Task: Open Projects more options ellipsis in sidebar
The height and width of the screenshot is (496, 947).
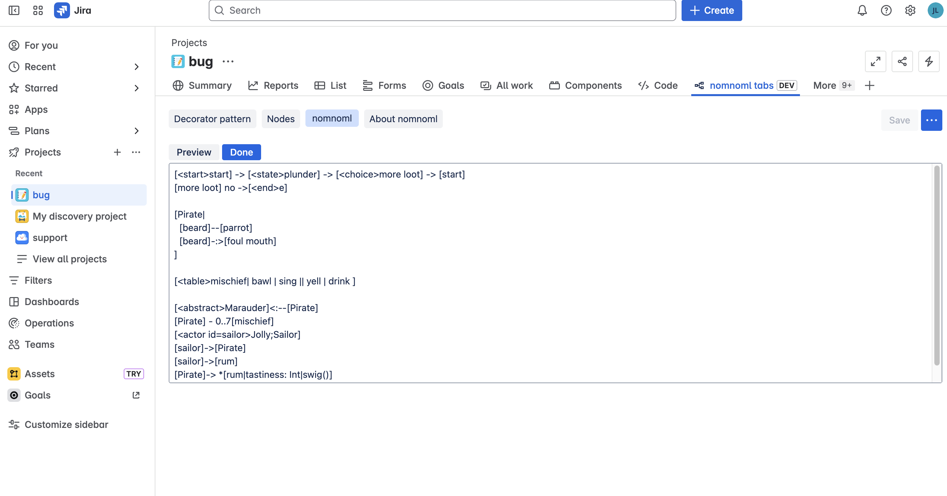Action: pos(136,152)
